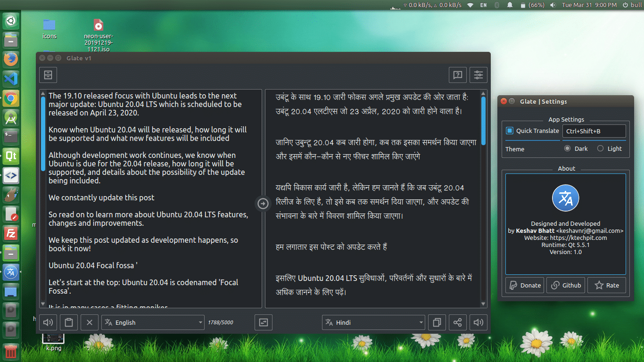This screenshot has height=362, width=644.
Task: Open the battery (66%) indicator menu
Action: 533,5
